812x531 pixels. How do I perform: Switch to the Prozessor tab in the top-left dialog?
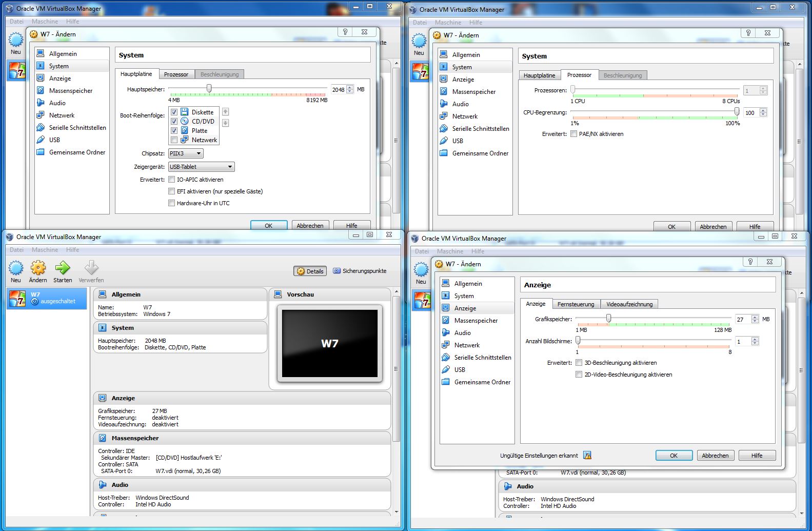coord(176,74)
